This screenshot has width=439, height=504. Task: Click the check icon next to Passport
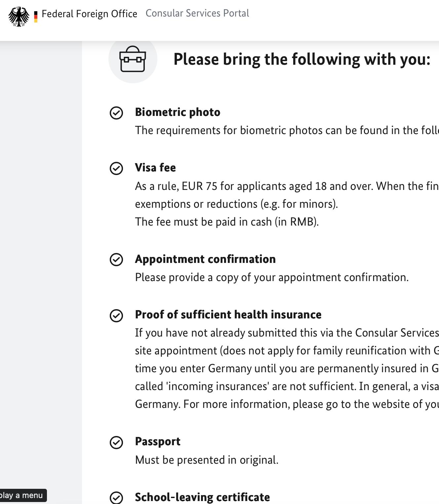click(x=116, y=443)
